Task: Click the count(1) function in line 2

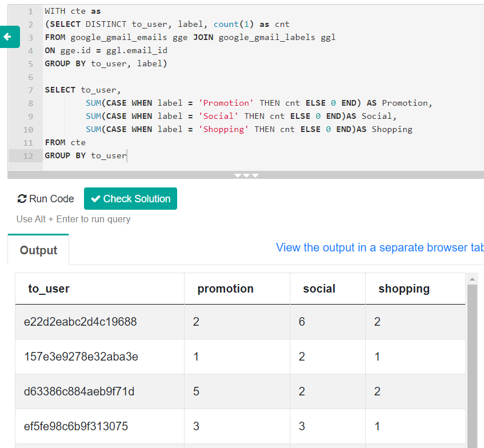Action: click(x=234, y=24)
